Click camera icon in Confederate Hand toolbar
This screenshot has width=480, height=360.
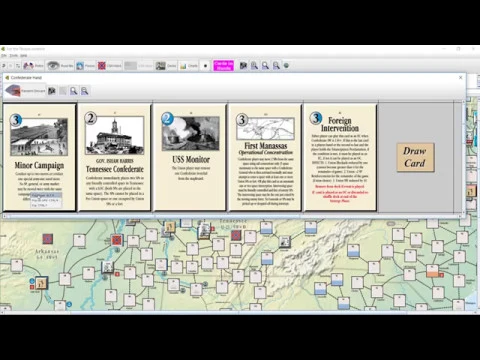click(52, 91)
